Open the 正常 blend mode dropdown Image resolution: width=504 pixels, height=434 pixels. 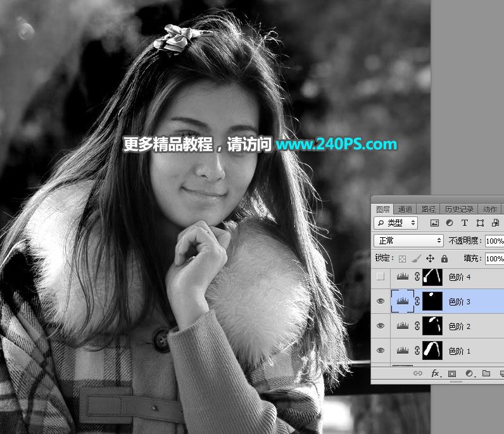coord(408,240)
